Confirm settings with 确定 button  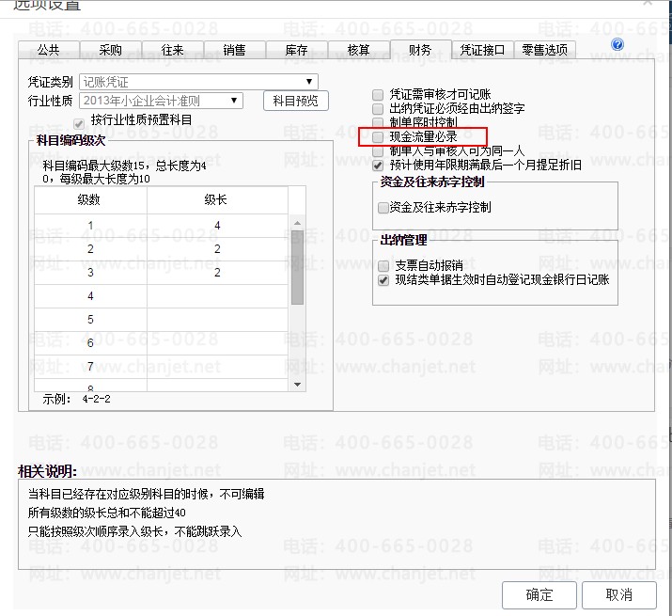tap(539, 594)
